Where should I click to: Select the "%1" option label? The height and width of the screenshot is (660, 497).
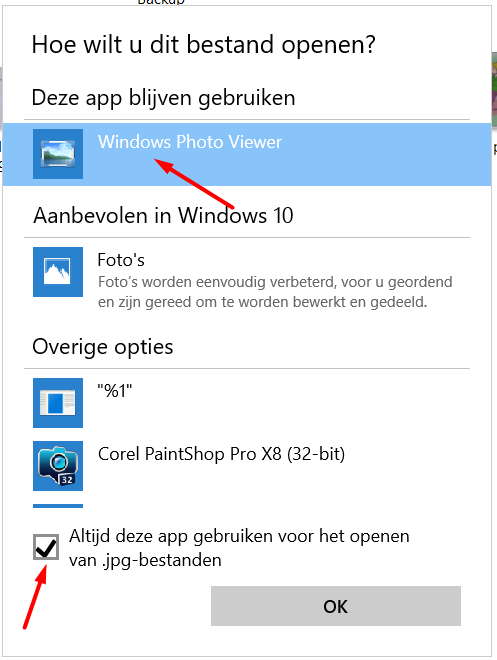(114, 391)
